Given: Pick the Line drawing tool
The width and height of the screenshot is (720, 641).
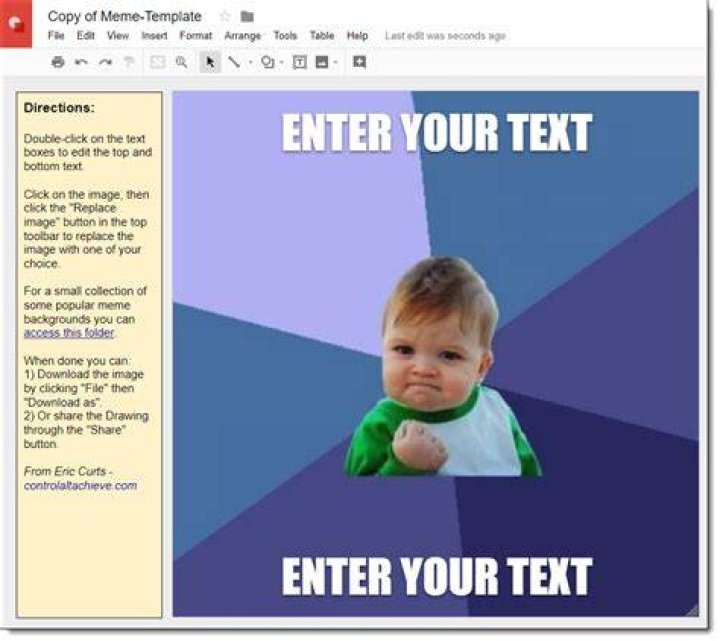Looking at the screenshot, I should tap(235, 62).
